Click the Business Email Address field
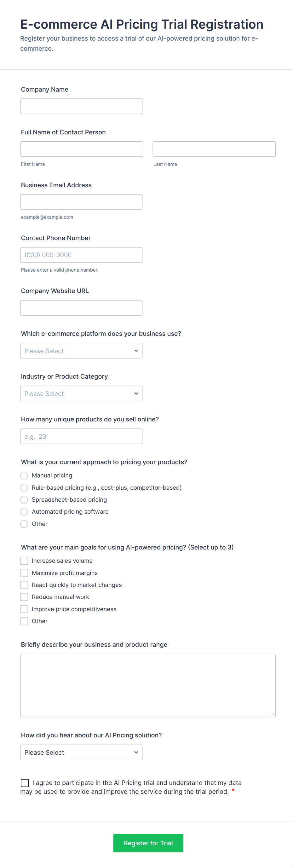This screenshot has height=868, width=293. [81, 202]
